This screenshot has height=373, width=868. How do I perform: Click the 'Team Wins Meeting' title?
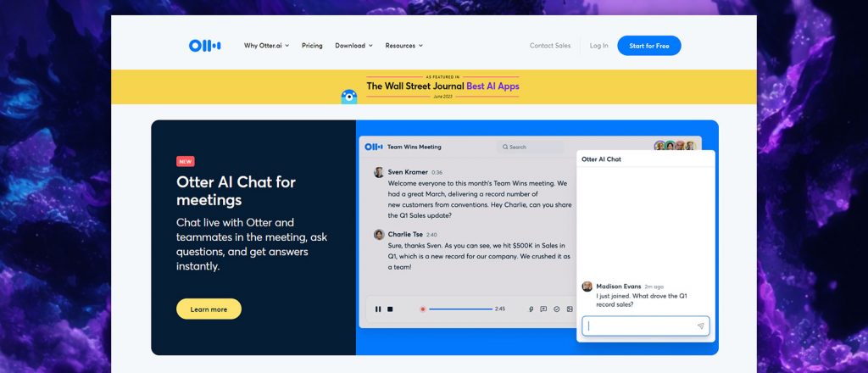414,148
